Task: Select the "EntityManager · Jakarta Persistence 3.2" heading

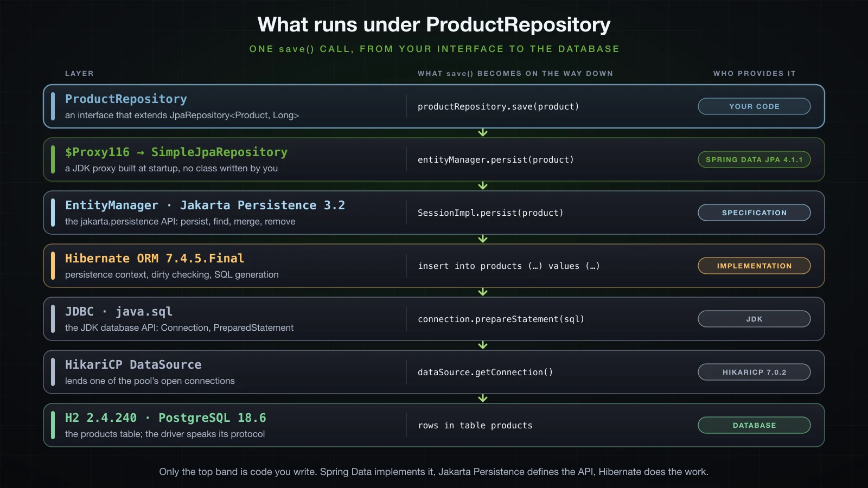Action: coord(205,205)
